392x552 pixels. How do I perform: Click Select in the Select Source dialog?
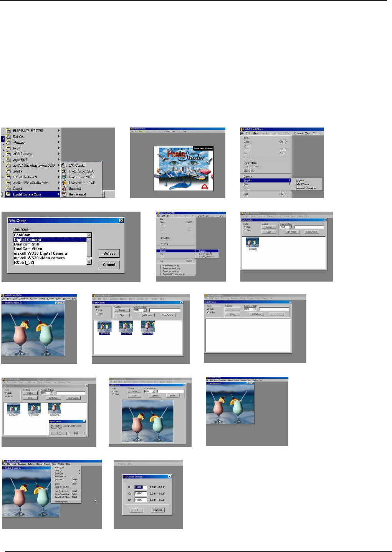[109, 254]
